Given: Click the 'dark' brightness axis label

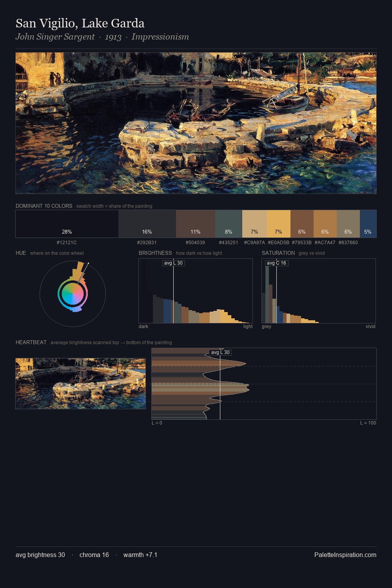Looking at the screenshot, I should coord(143,327).
